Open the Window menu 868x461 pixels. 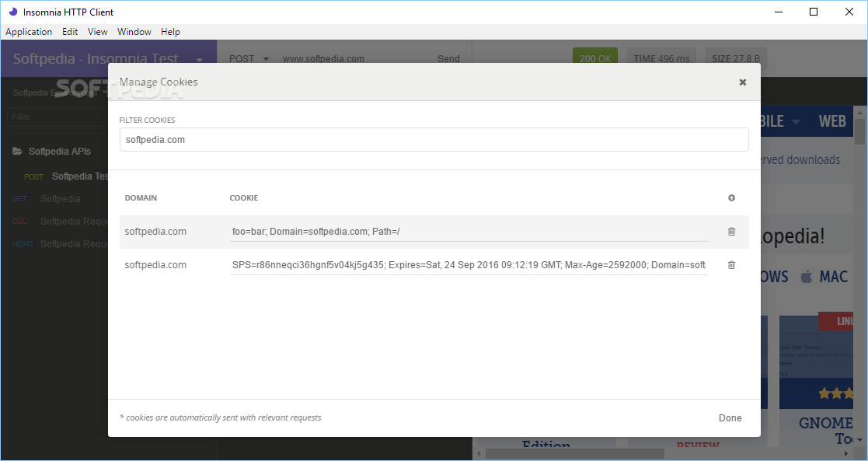pyautogui.click(x=134, y=32)
